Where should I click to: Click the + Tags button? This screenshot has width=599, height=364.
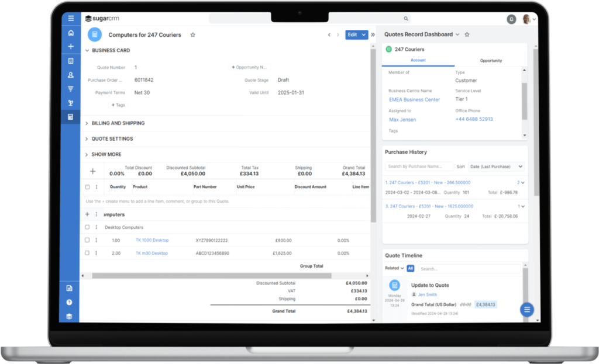(x=118, y=105)
